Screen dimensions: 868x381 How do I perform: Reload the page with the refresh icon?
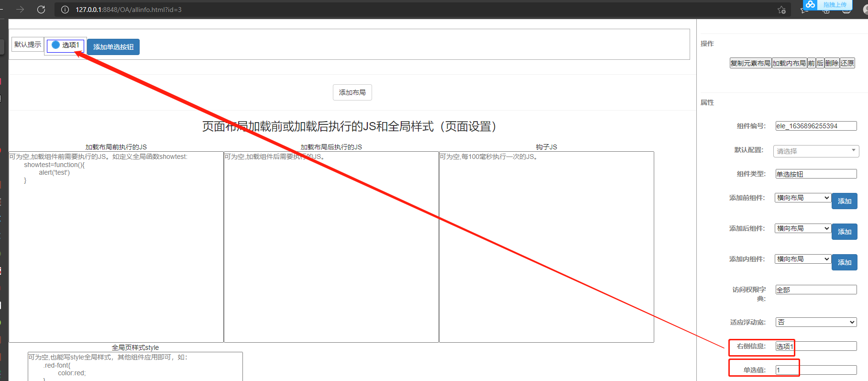[41, 10]
